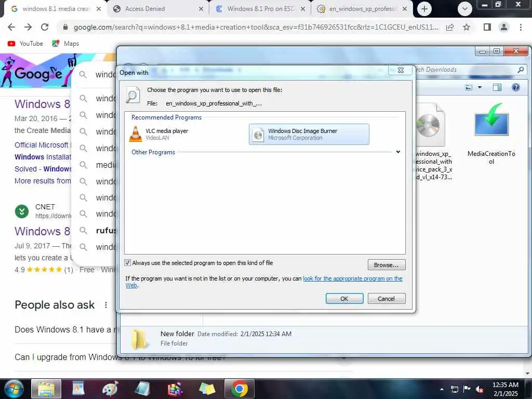The image size is (532, 399).
Task: Switch to Access Denied tab
Action: click(x=158, y=9)
